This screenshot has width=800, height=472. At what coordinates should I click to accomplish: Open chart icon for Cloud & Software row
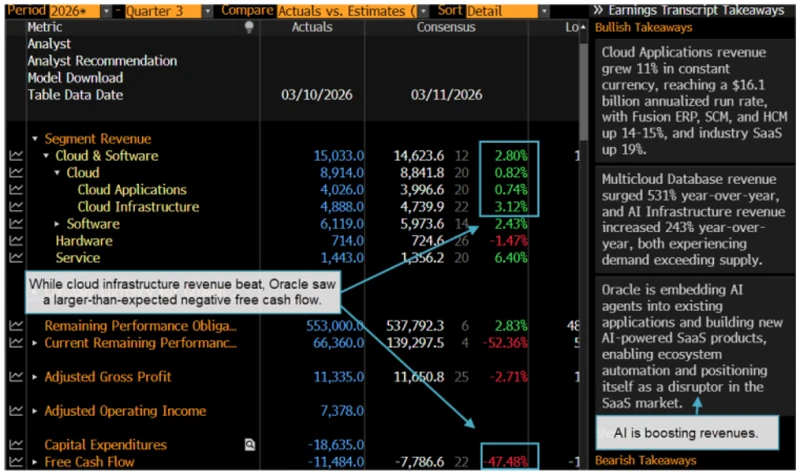coord(16,156)
